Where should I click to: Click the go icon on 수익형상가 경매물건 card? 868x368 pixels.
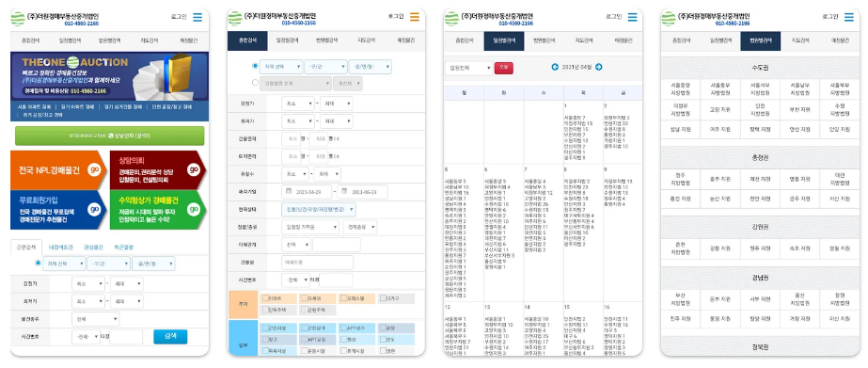click(x=194, y=210)
